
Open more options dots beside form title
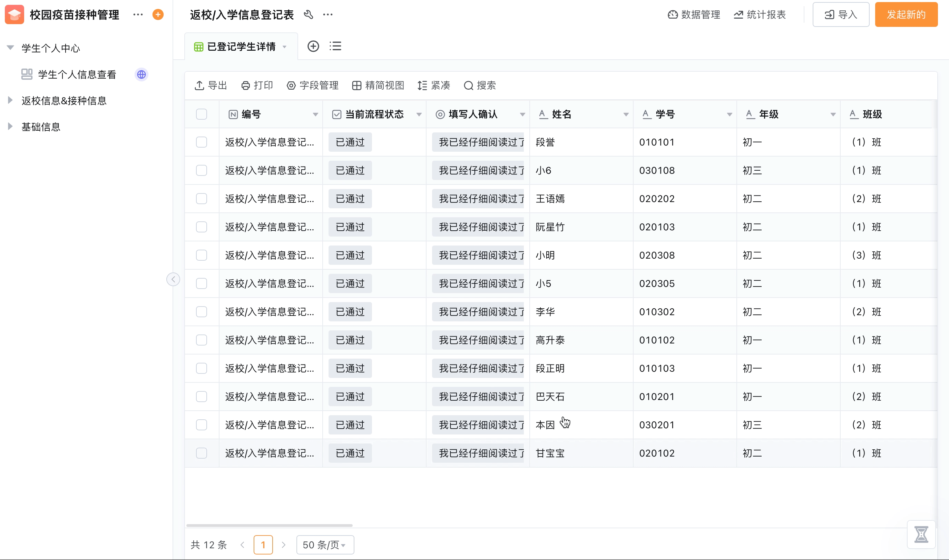[328, 14]
